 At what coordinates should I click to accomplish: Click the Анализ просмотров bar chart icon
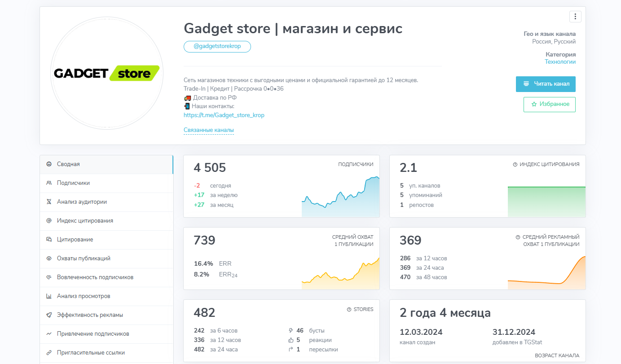click(x=49, y=296)
